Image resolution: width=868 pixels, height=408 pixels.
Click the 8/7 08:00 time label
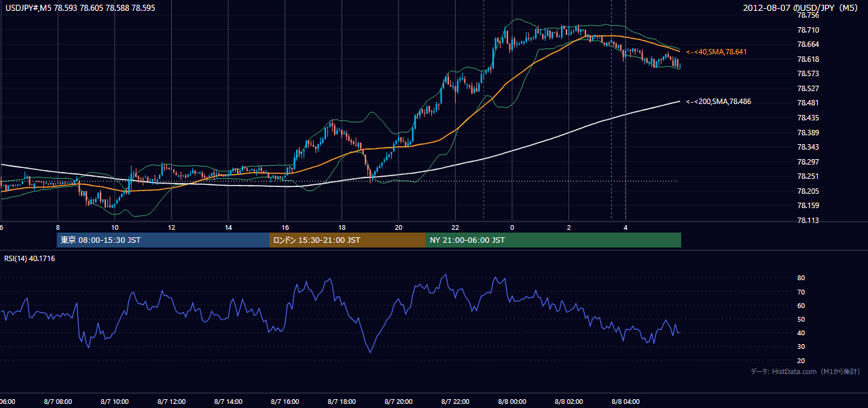(58, 401)
